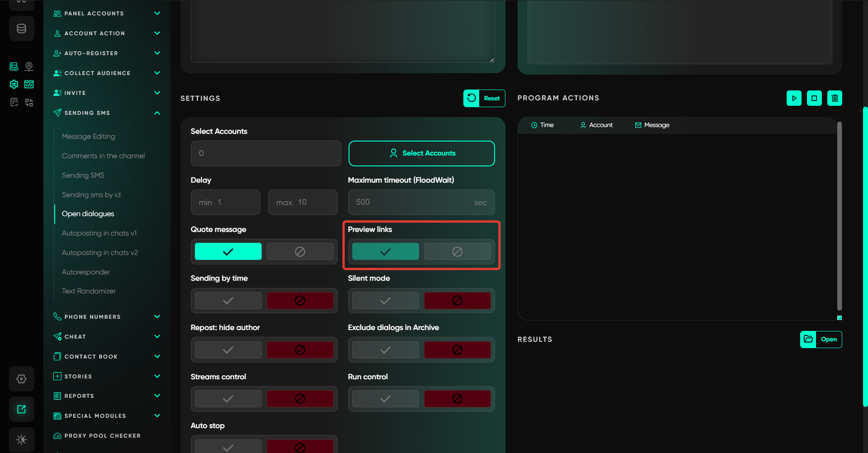Enable the Silent mode checkmark toggle

click(385, 301)
